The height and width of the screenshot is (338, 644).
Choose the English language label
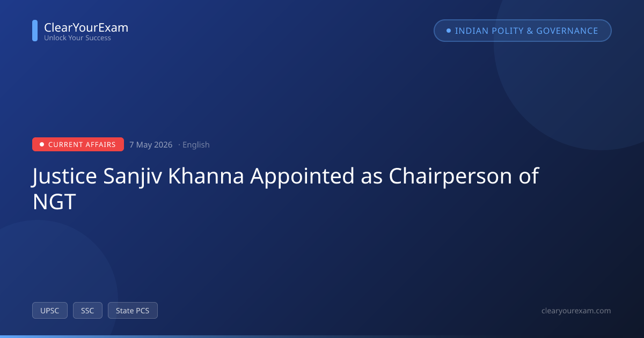196,145
